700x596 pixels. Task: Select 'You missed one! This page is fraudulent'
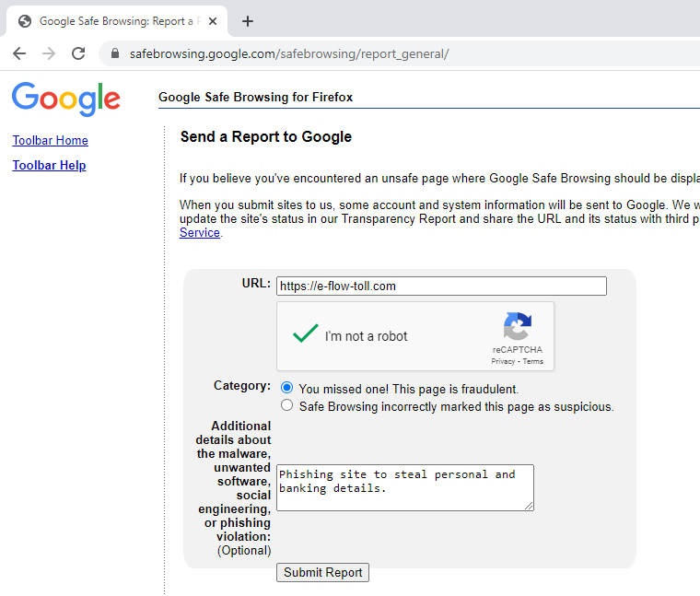tap(287, 388)
